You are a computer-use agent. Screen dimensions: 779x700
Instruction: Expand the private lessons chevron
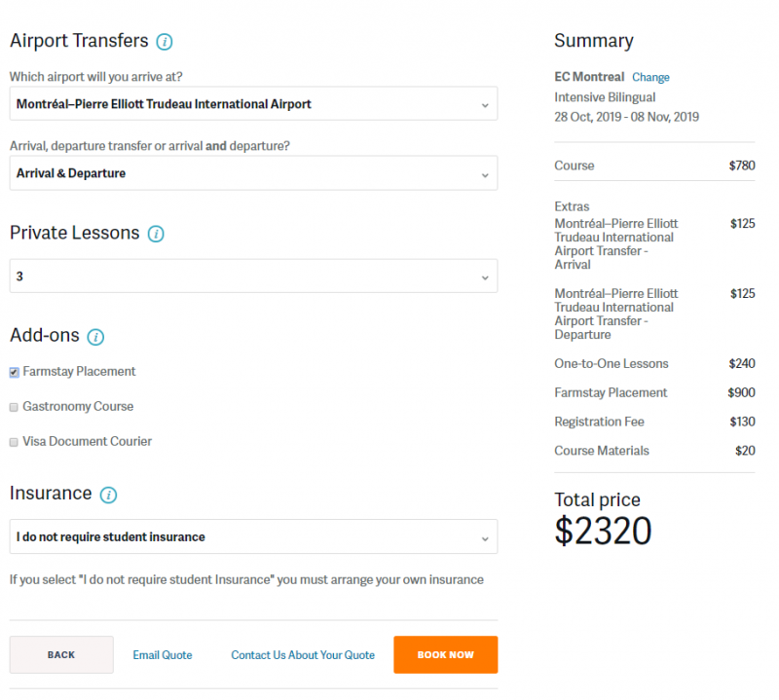(x=484, y=276)
